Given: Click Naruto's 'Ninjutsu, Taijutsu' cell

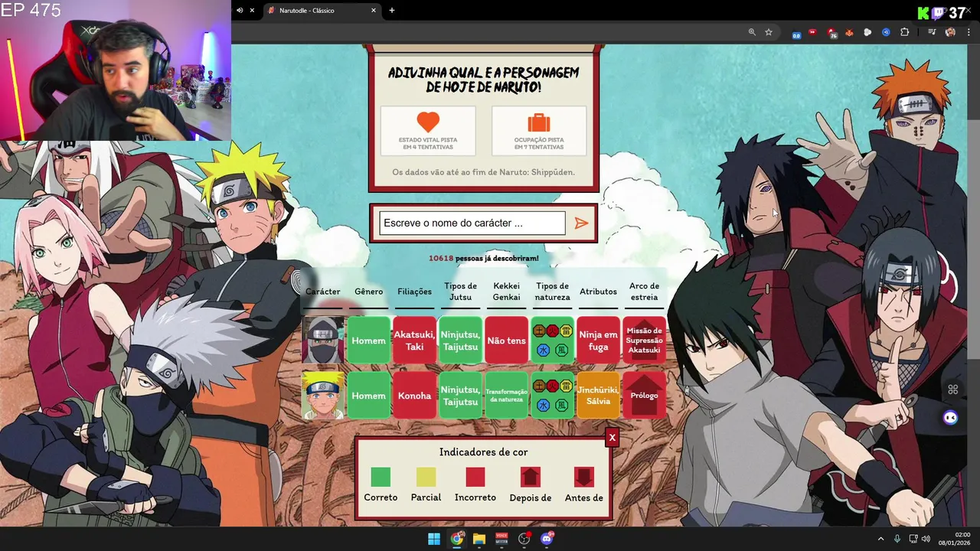Looking at the screenshot, I should point(460,396).
